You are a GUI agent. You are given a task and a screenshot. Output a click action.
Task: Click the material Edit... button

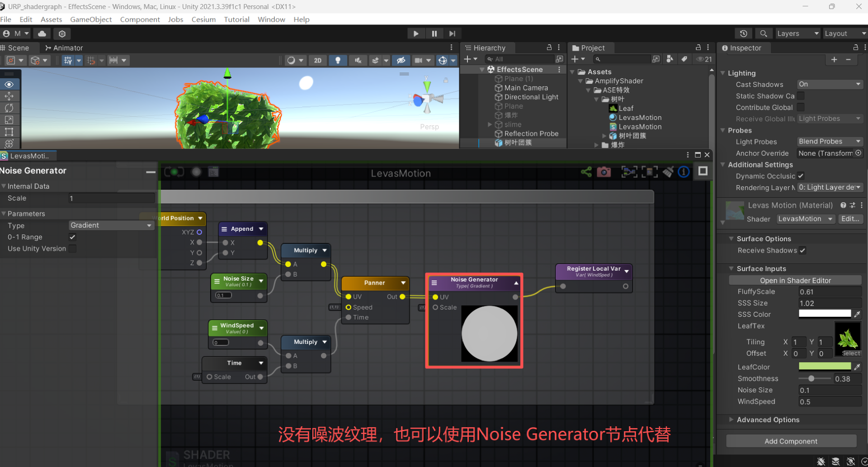pos(850,219)
